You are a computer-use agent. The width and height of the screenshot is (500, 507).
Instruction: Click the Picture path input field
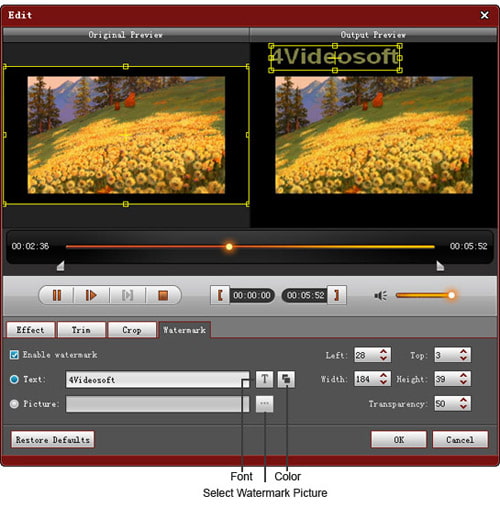click(x=157, y=404)
